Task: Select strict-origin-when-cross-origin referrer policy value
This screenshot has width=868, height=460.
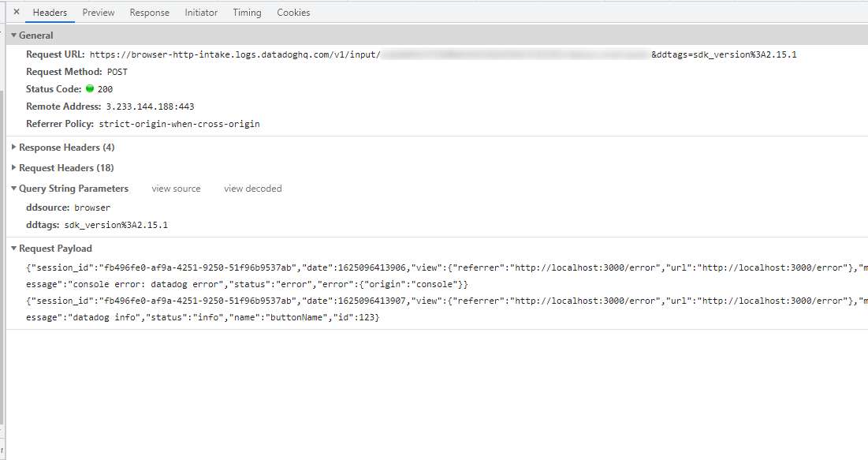Action: pos(180,124)
